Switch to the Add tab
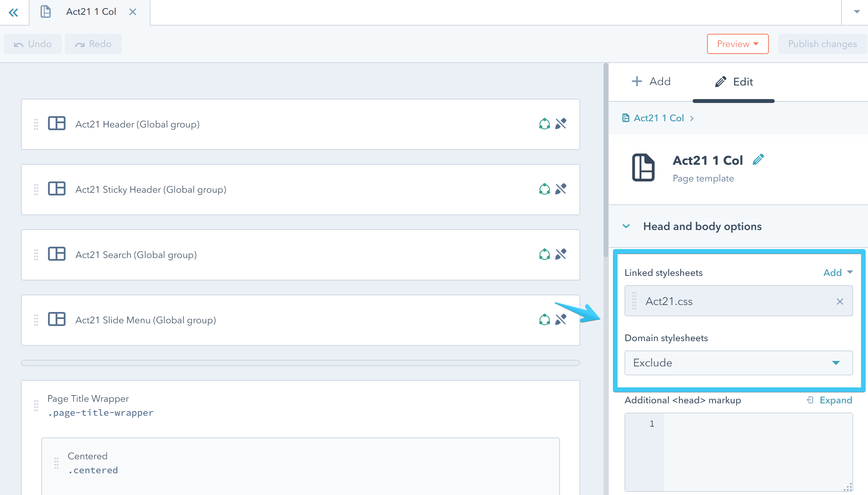 click(x=651, y=82)
